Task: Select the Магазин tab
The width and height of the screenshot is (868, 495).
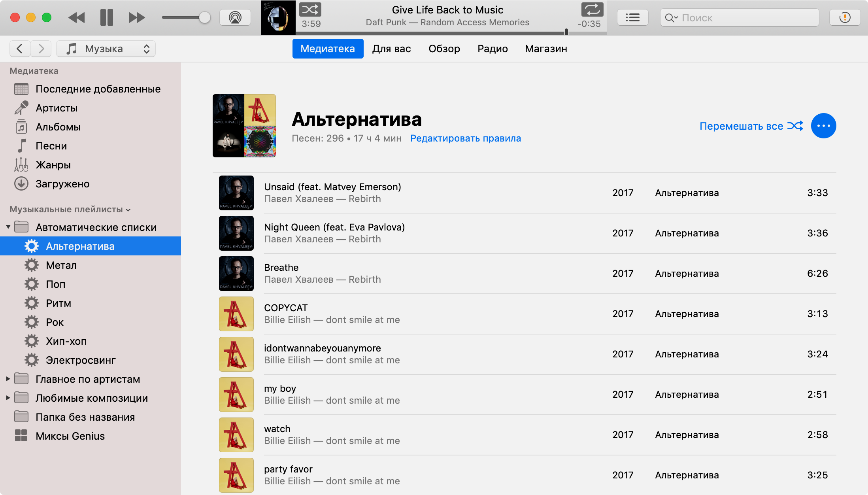Action: coord(545,48)
